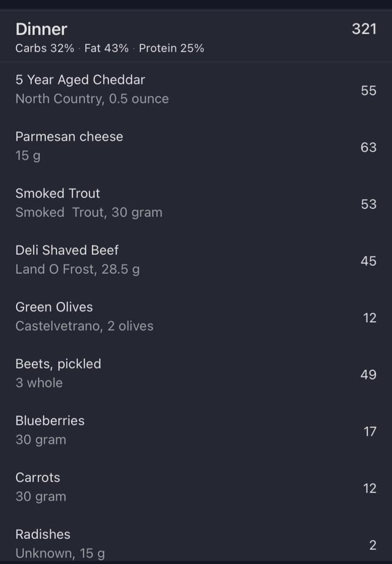Select the Carbs 32% macro label
The height and width of the screenshot is (564, 392).
[45, 48]
